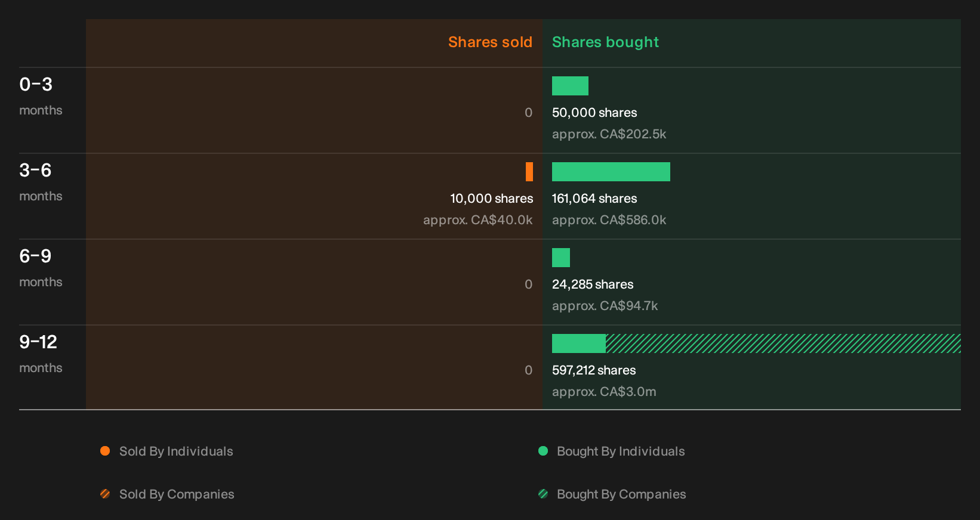
Task: Click the approx. CA$94.7k amount
Action: pos(605,306)
